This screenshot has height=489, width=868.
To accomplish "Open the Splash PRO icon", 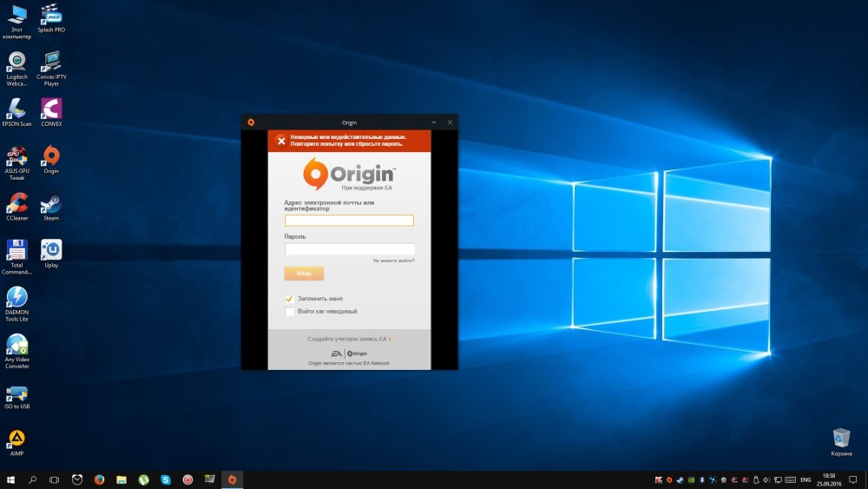I will (x=51, y=18).
